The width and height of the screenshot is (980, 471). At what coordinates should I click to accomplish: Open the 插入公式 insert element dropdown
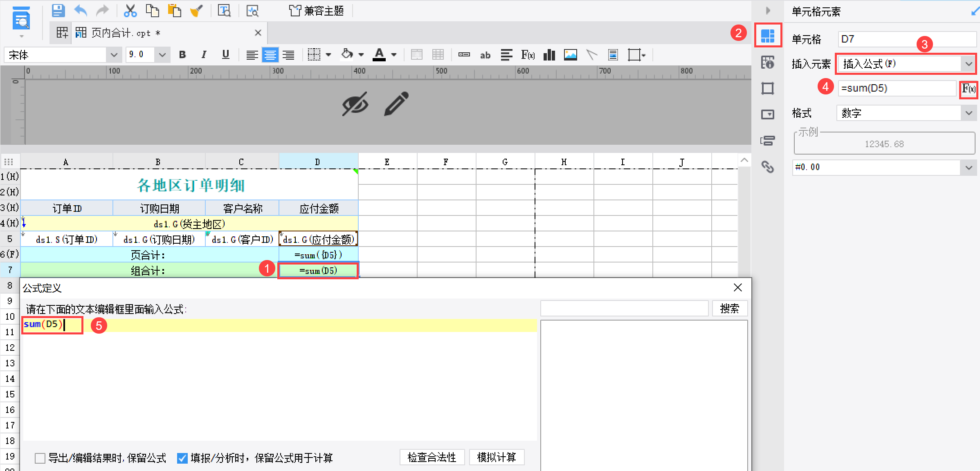[968, 64]
